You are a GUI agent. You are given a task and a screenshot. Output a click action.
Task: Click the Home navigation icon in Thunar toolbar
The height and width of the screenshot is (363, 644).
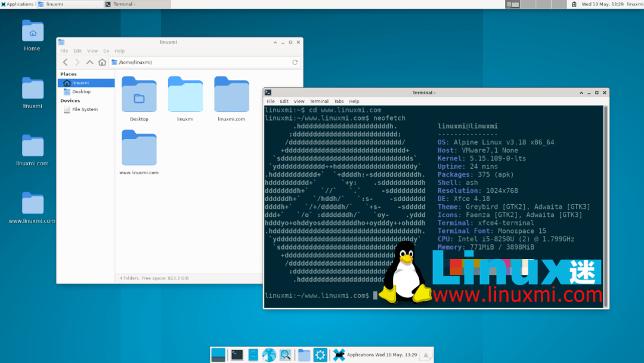coord(102,61)
